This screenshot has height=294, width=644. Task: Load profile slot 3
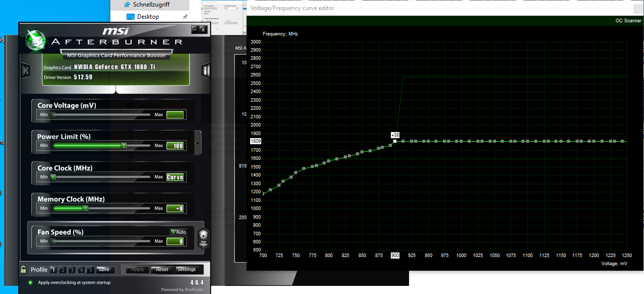point(72,270)
